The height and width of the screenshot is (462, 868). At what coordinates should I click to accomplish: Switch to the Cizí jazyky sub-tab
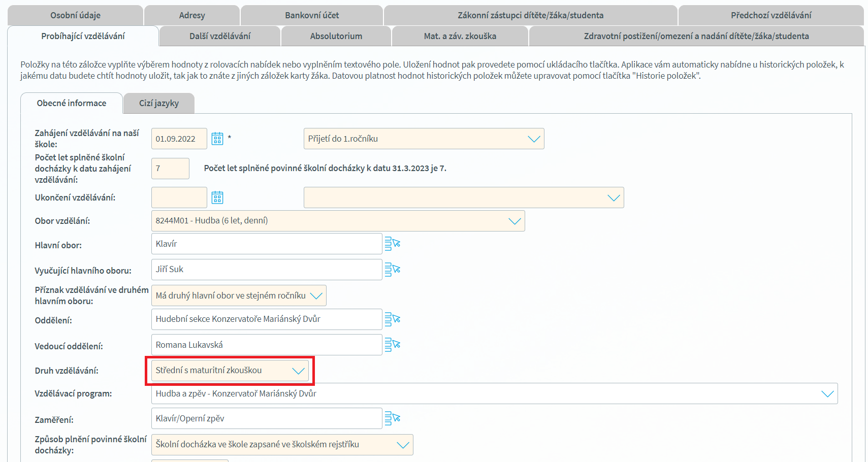pos(159,103)
